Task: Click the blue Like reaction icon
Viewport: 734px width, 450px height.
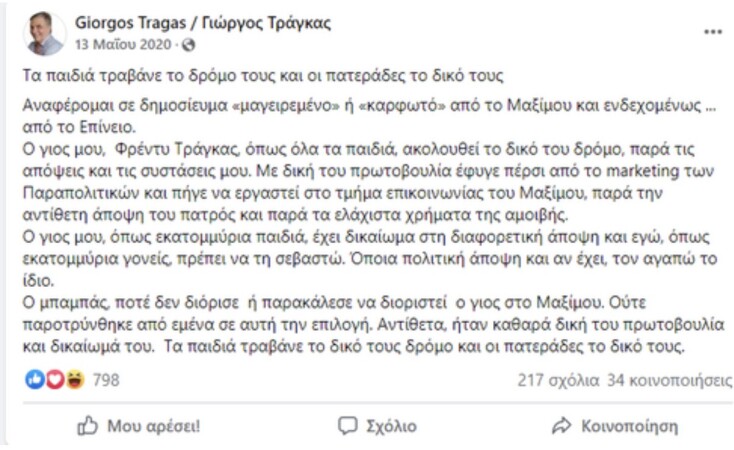Action: [33, 380]
